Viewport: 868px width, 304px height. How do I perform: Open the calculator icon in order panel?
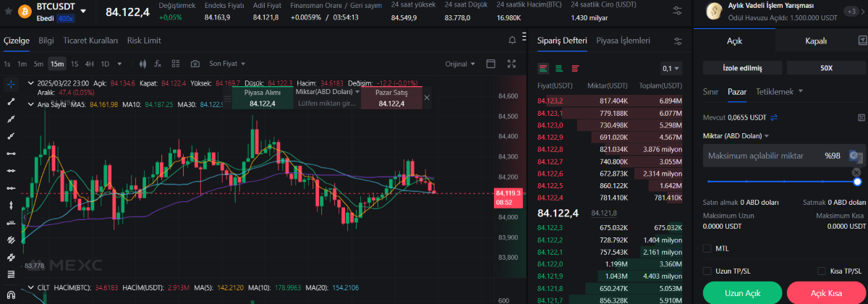(861, 117)
